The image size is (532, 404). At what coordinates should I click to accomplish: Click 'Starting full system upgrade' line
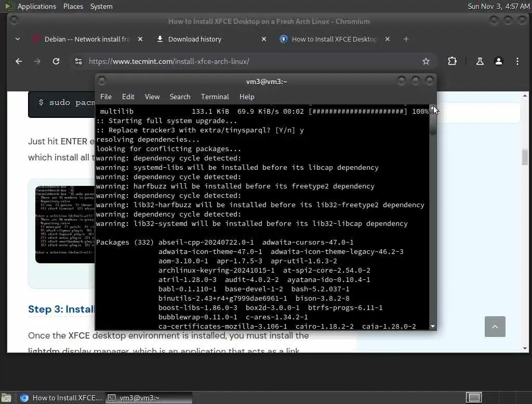(167, 121)
